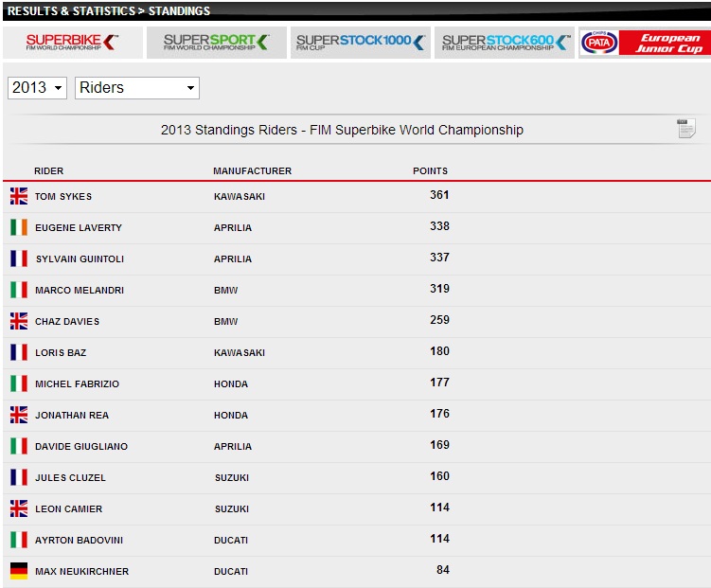
Task: Click the Irish flag beside Eugene Laverty
Action: point(19,227)
